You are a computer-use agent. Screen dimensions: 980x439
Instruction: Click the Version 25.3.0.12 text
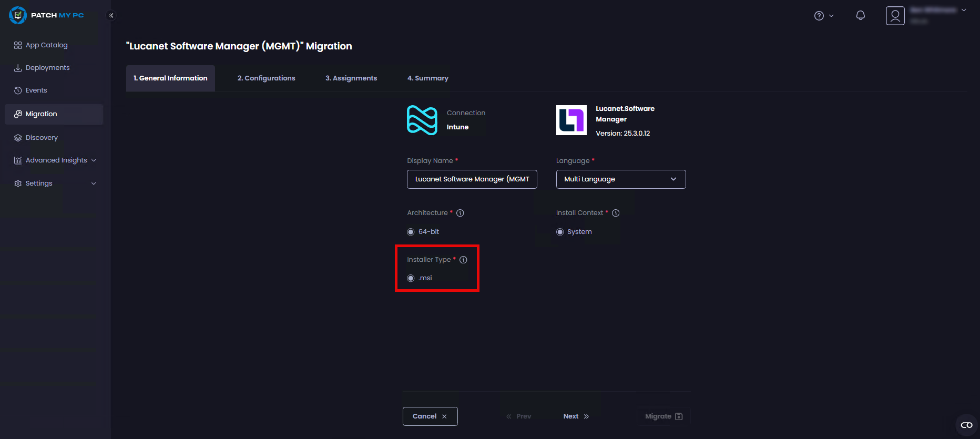(x=623, y=134)
